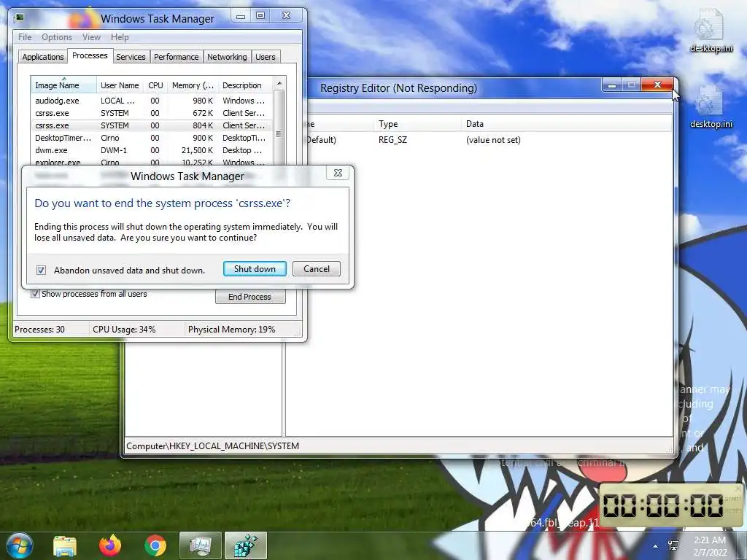Launch Google Chrome from the taskbar

click(x=155, y=545)
